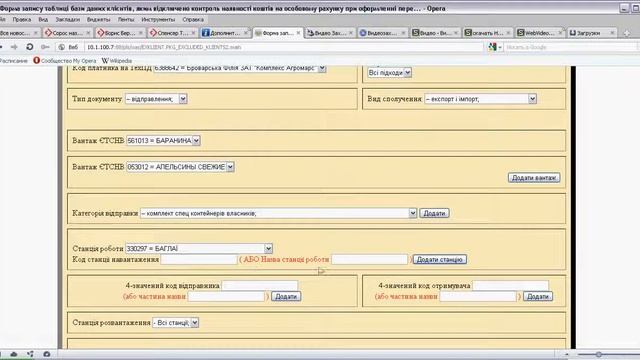Switch to the Борис Бер... tab
The height and width of the screenshot is (360, 640).
[116, 33]
